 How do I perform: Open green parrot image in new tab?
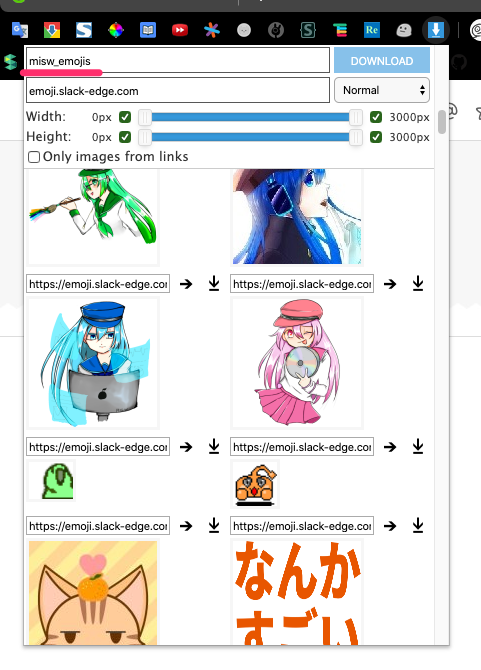(186, 526)
